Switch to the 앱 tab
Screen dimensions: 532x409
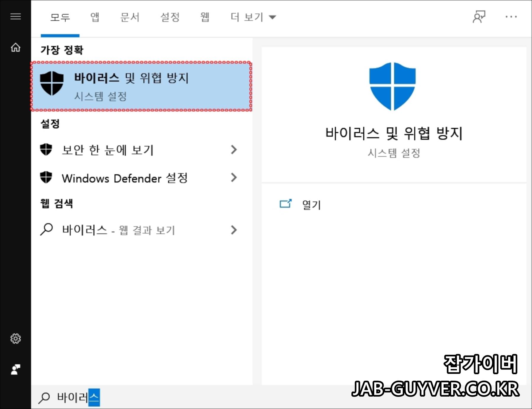tap(94, 17)
